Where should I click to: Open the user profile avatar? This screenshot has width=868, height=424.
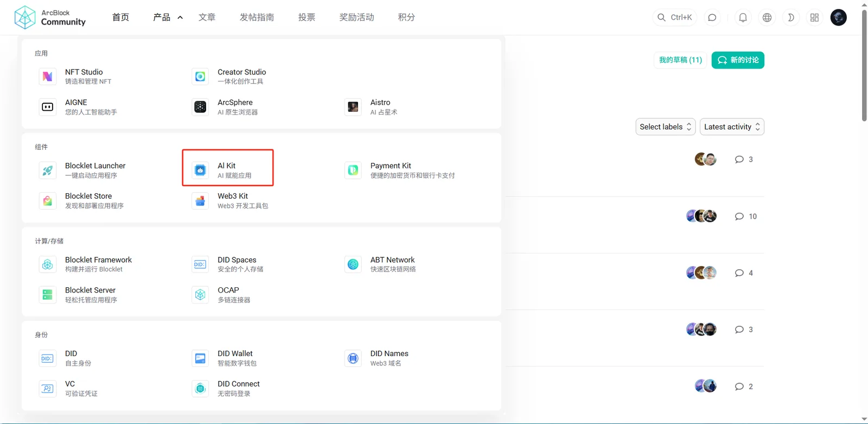(838, 17)
